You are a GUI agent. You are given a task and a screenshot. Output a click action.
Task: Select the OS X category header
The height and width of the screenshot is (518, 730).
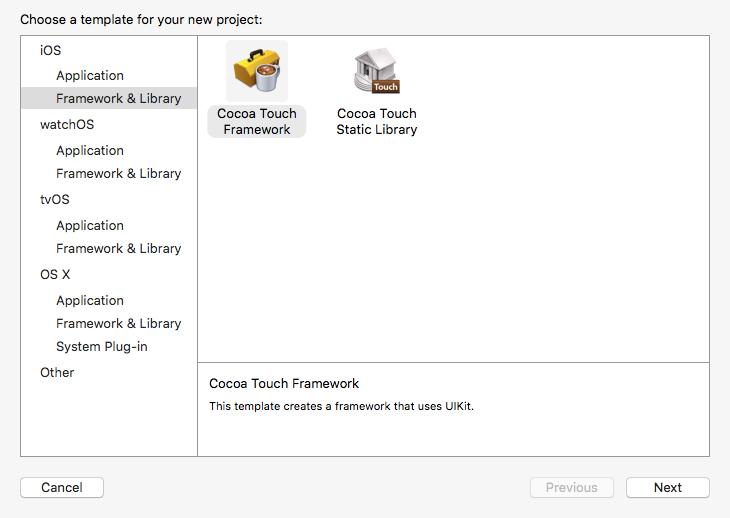[55, 275]
